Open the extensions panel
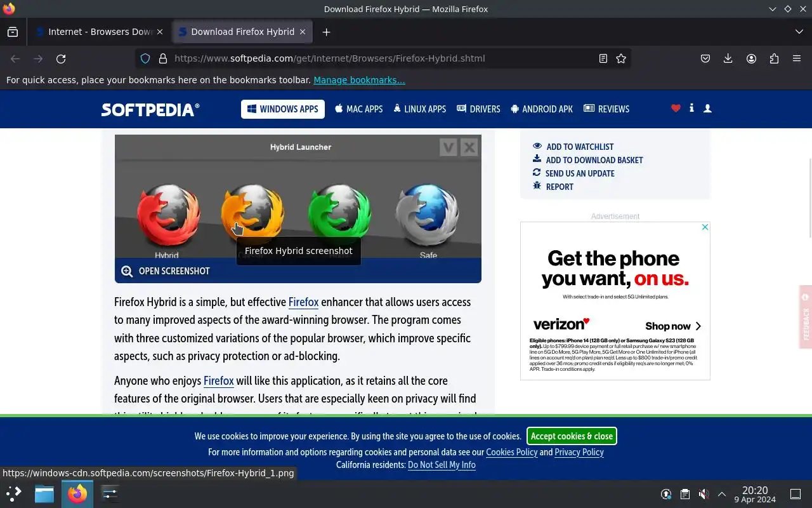Screen dimensions: 812x508 pos(774,58)
